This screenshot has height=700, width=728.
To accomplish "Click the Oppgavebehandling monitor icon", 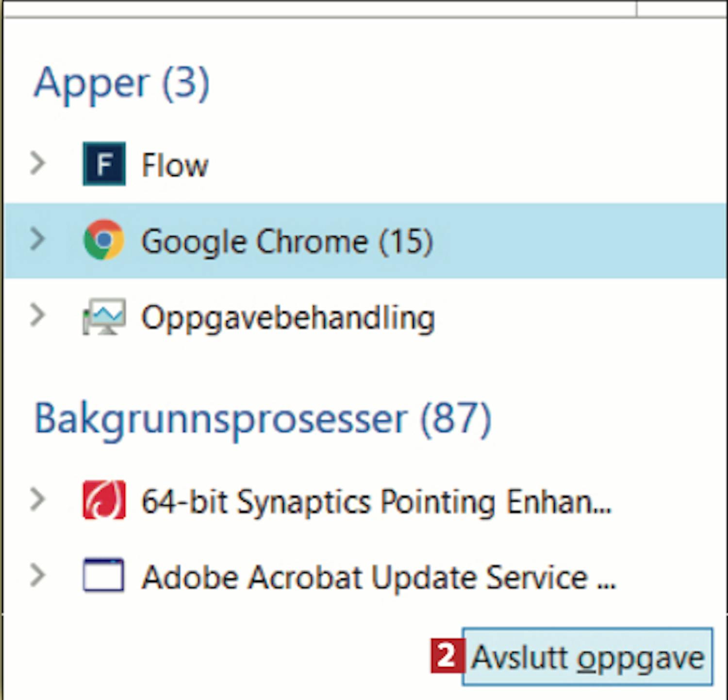I will pyautogui.click(x=104, y=317).
